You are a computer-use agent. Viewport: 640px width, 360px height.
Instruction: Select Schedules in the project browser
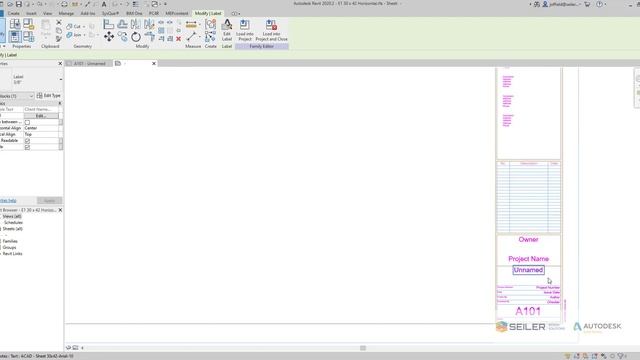point(13,223)
